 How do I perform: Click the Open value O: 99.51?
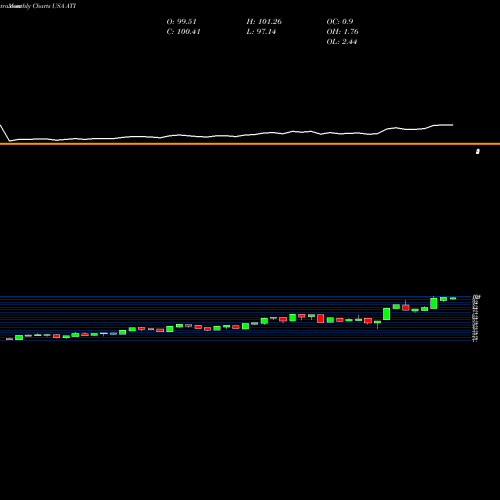181,22
